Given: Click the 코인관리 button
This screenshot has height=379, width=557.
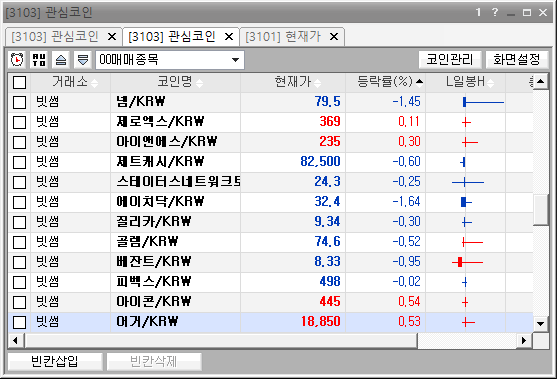Looking at the screenshot, I should pos(450,59).
